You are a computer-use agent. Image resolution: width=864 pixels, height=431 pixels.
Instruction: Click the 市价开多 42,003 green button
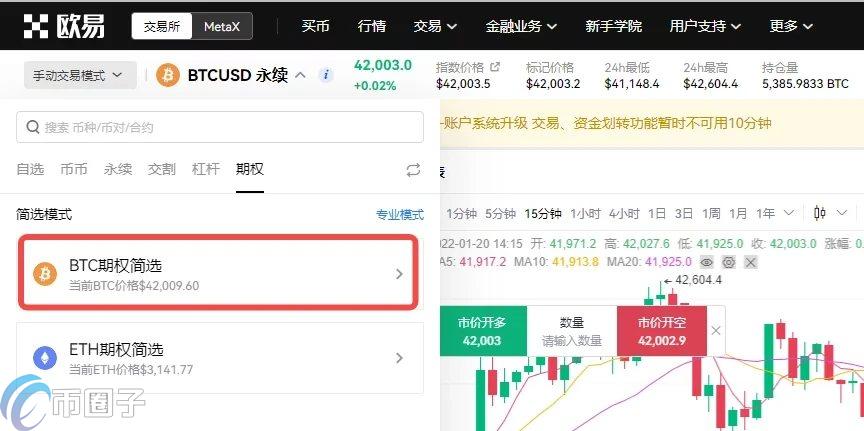(483, 331)
